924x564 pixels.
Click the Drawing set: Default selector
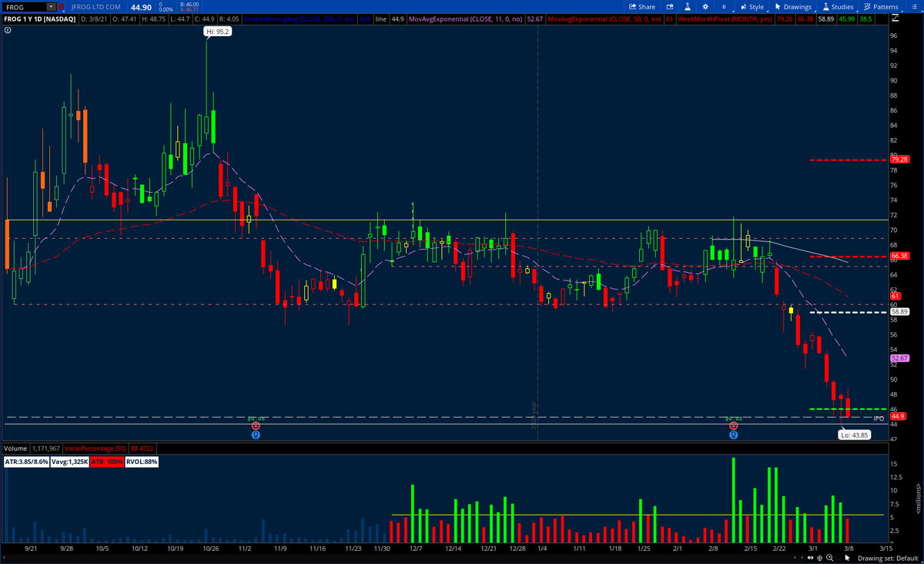click(x=888, y=558)
